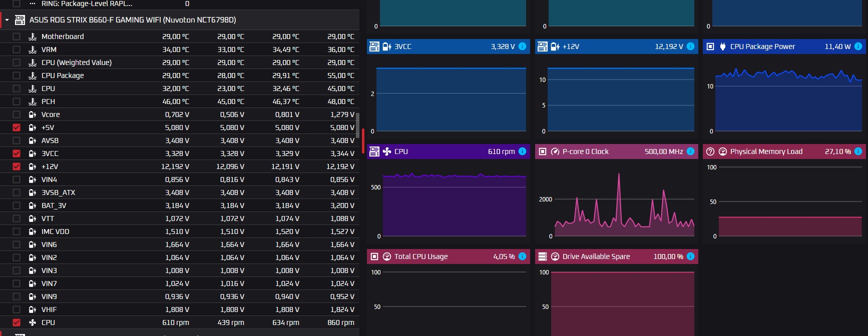Click the Vcore maximum value 1,279 V

[342, 114]
